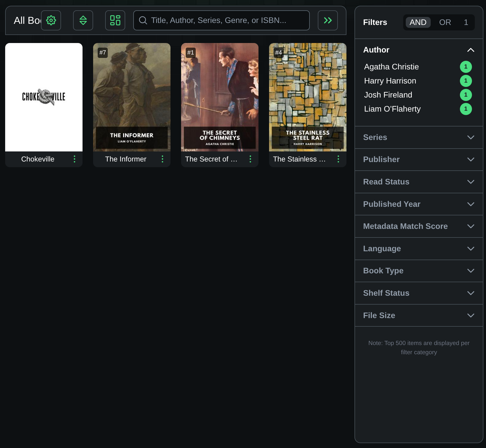
Task: Open three-dot menu for The Secret of Chimneys
Action: (250, 159)
